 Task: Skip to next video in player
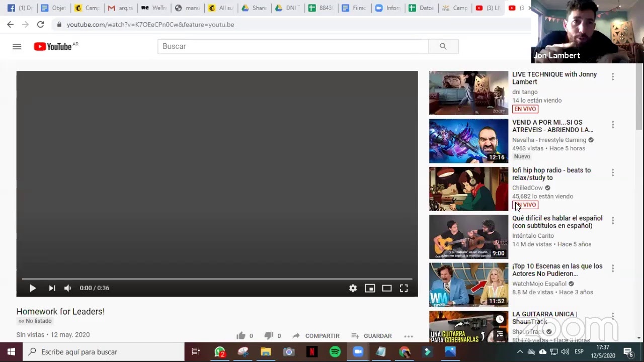(52, 288)
